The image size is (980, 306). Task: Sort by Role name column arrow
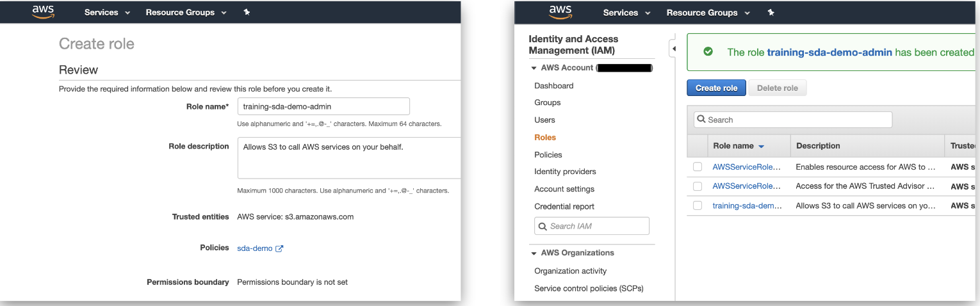point(761,147)
